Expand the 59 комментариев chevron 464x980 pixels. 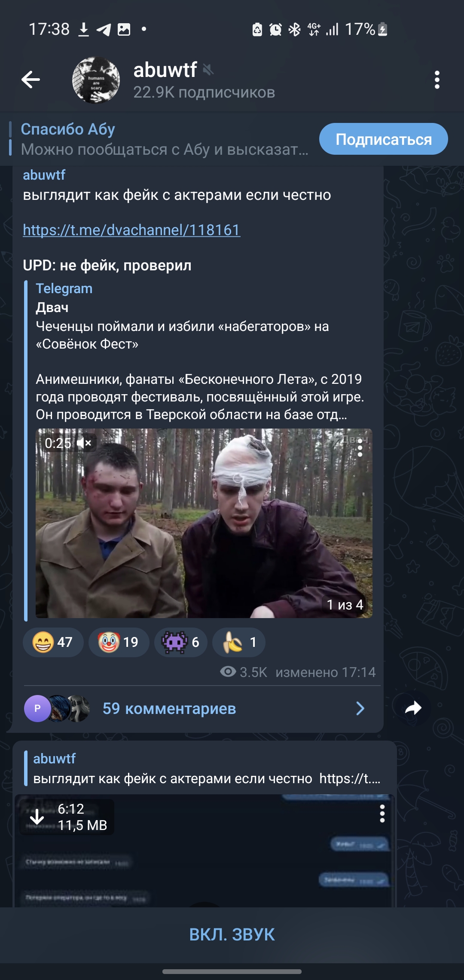360,708
